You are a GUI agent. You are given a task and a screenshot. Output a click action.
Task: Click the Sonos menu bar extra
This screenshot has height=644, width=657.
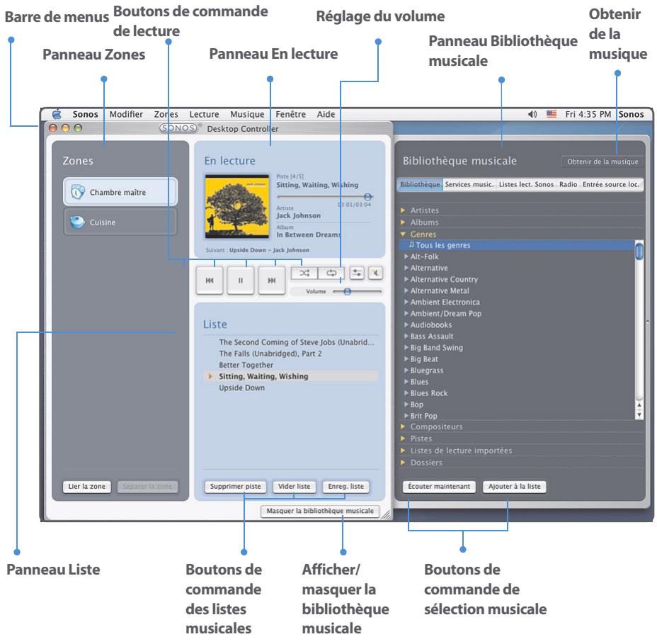(x=631, y=114)
